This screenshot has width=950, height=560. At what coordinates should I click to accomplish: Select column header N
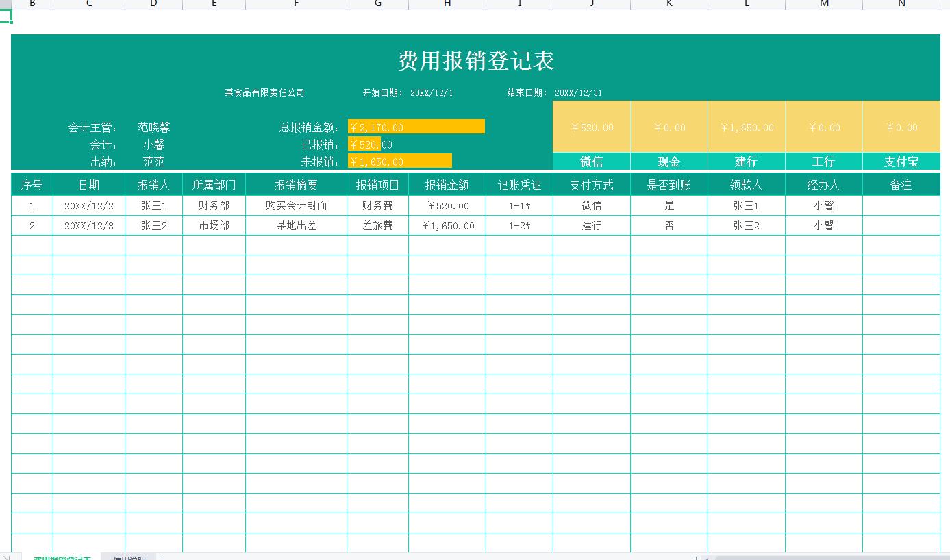(901, 5)
